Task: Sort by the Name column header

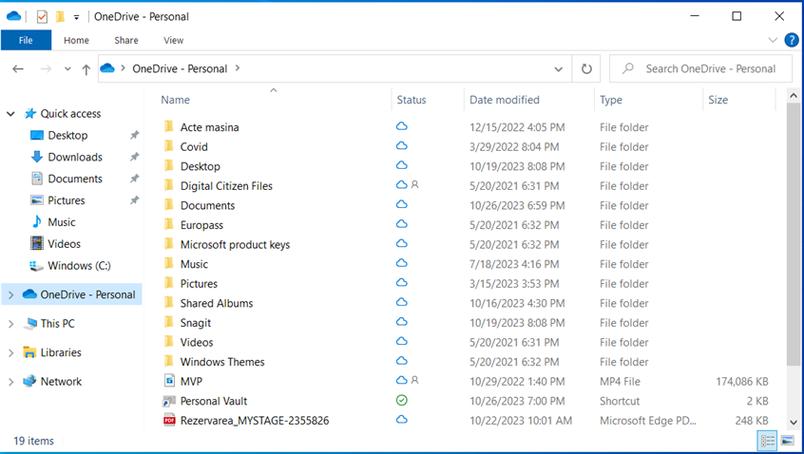Action: (x=175, y=100)
